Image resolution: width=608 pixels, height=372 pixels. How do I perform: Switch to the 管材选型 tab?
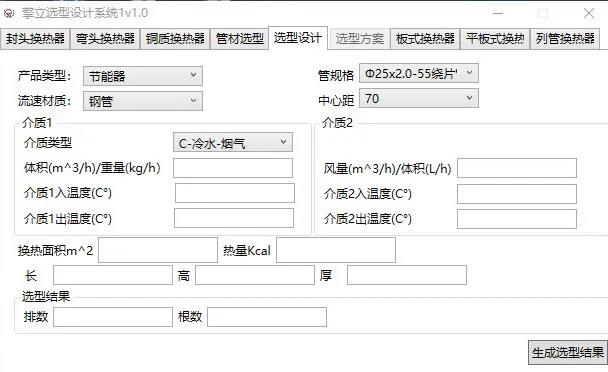[x=239, y=39]
